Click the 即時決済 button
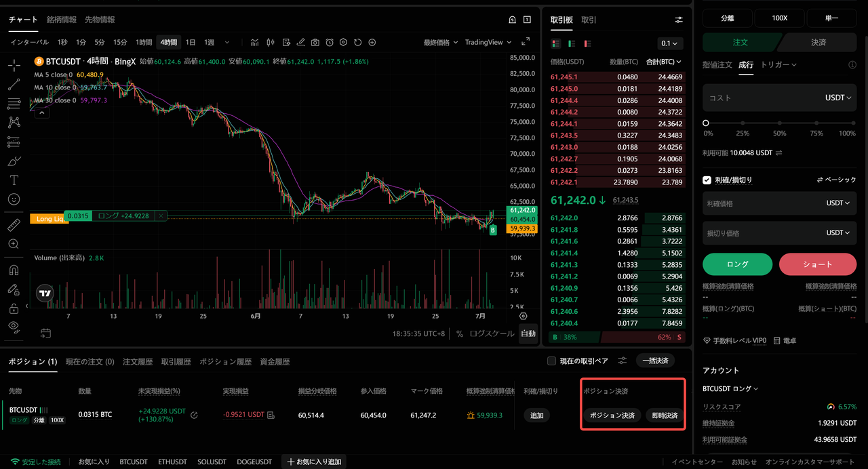Viewport: 868px width, 469px height. click(665, 415)
